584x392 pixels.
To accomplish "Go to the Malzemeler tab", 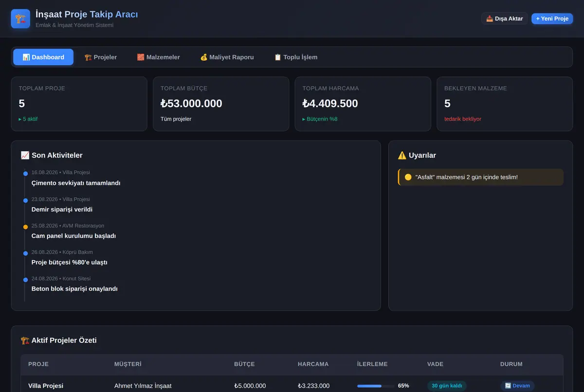I will (159, 57).
